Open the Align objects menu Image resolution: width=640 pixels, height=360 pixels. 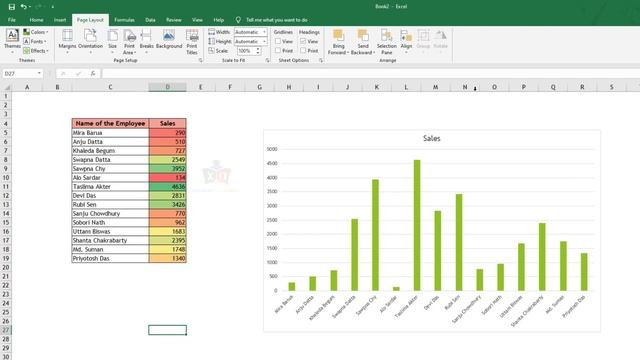[406, 42]
